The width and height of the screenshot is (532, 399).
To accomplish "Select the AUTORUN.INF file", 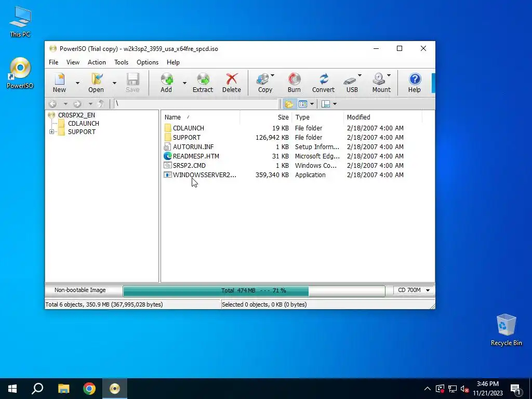I will click(284, 147).
